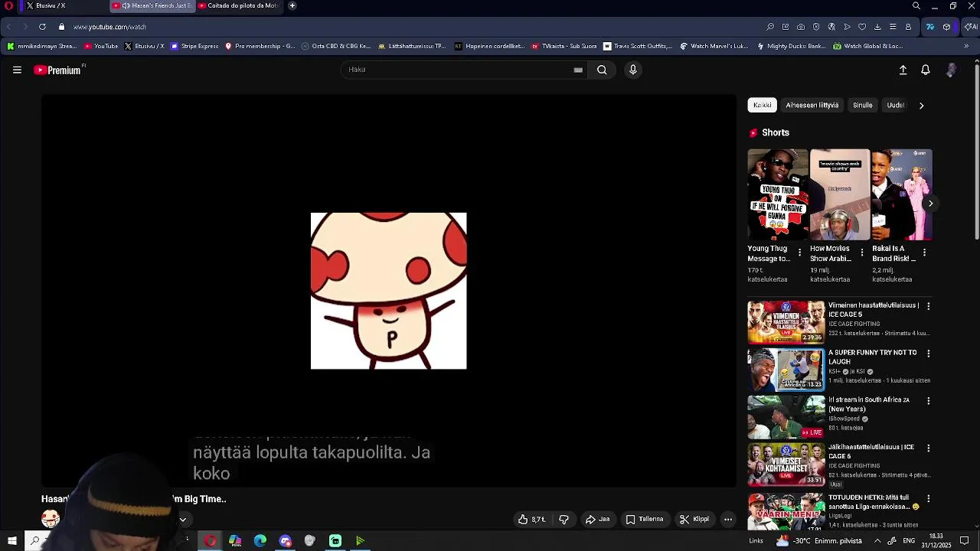Select the Sinulle filter chip
This screenshot has height=551, width=980.
tap(863, 106)
